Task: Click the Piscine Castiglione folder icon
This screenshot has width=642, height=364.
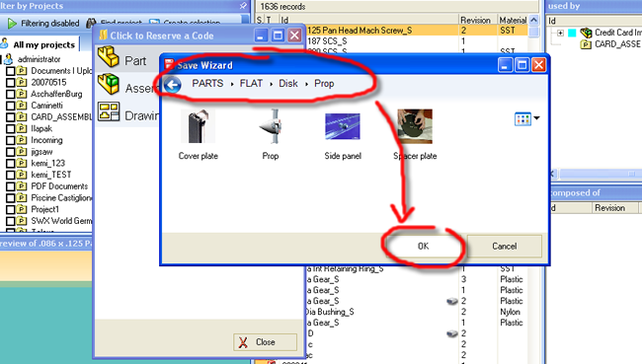Action: coord(22,198)
